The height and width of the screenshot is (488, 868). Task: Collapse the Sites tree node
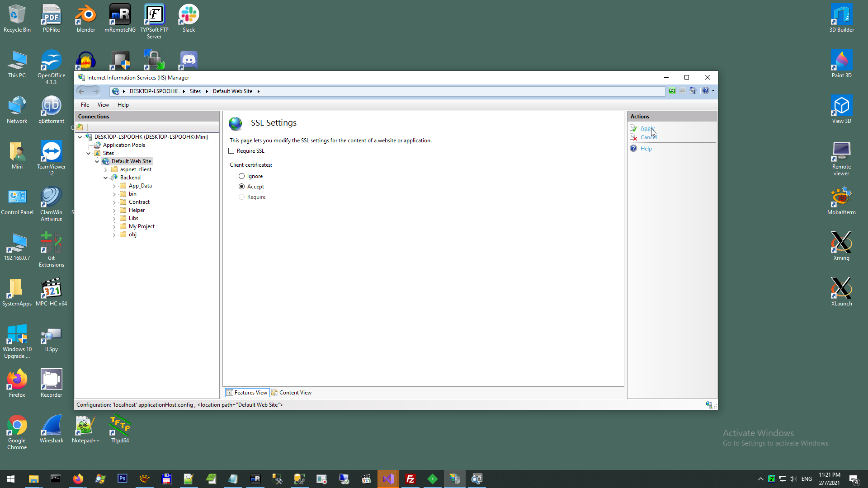89,153
